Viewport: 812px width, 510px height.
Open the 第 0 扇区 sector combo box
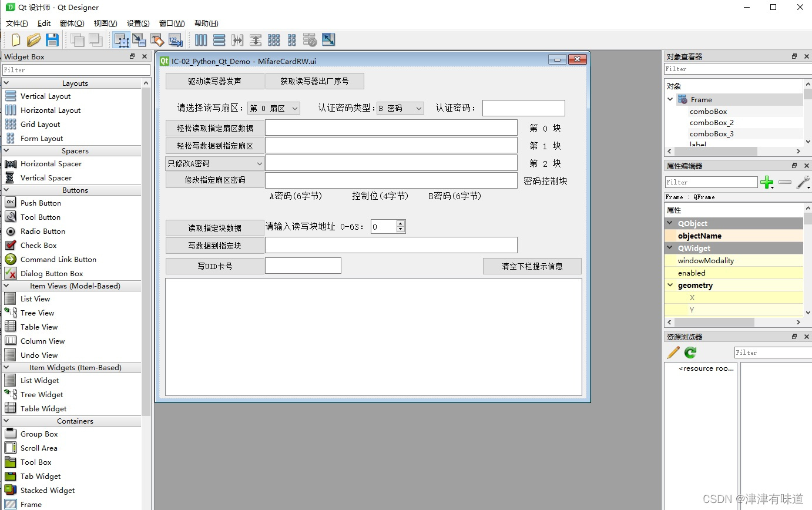(274, 108)
